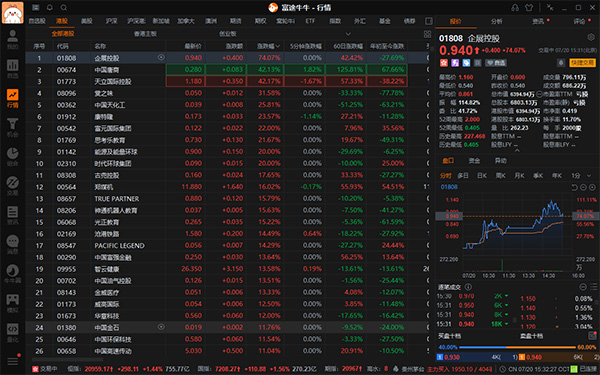The image size is (600, 375).
Task: Expand the market sub-category dropdown chevron
Action: [x=347, y=34]
